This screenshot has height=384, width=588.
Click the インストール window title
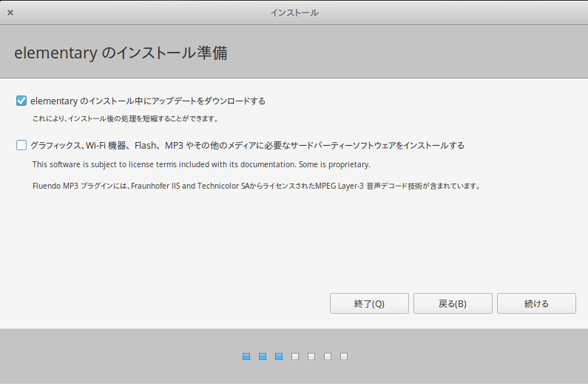294,13
